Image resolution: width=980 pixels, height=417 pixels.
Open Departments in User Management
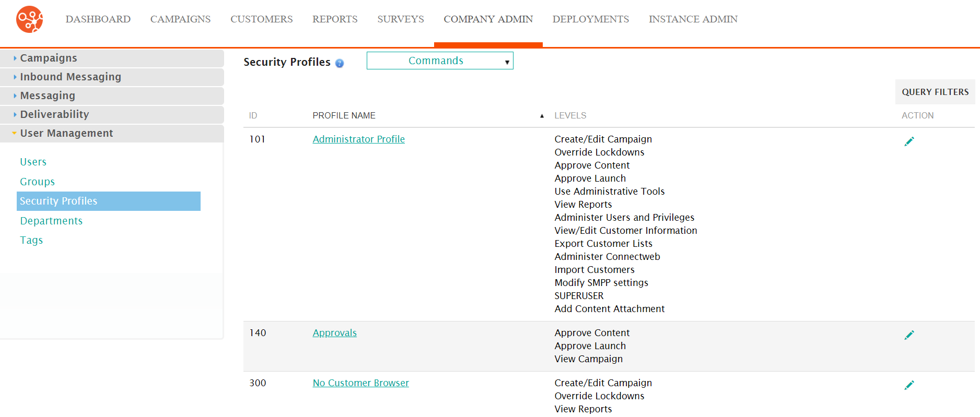point(51,221)
